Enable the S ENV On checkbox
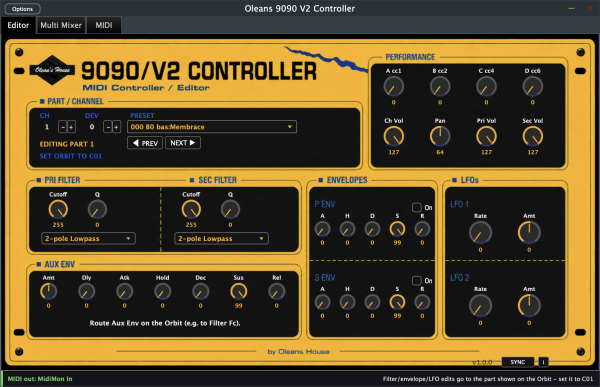The width and height of the screenshot is (600, 387). point(416,281)
